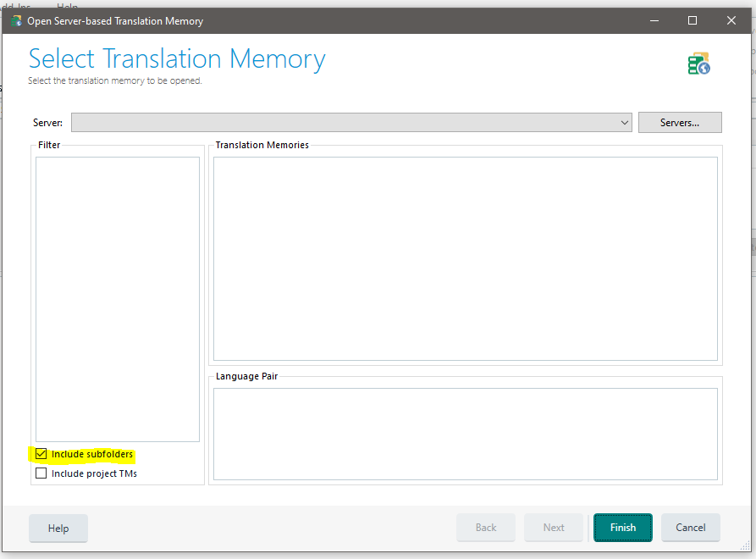Image resolution: width=756 pixels, height=559 pixels.
Task: Close the Open Server-based Translation Memory window
Action: pos(731,20)
